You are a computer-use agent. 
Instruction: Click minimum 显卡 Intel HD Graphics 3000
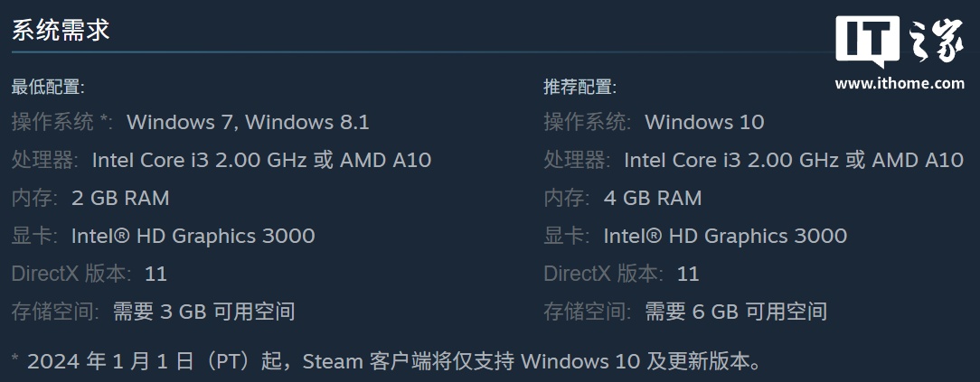(193, 236)
